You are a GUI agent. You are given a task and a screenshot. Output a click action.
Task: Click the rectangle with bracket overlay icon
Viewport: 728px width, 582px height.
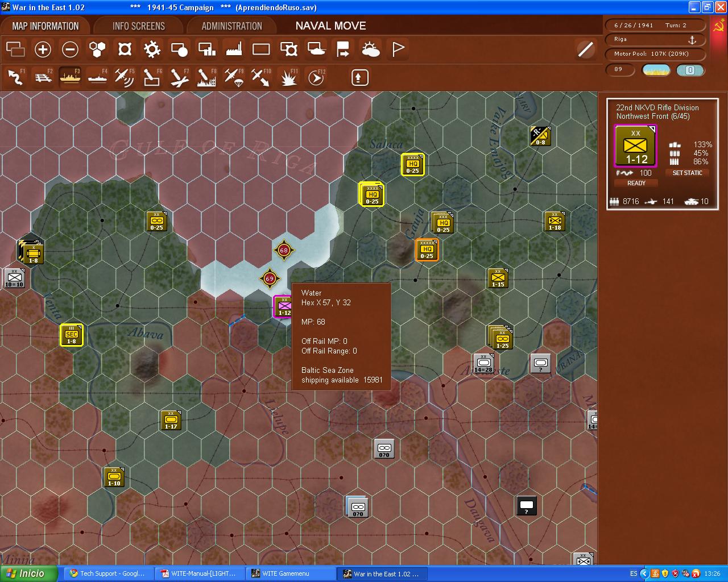[x=288, y=49]
